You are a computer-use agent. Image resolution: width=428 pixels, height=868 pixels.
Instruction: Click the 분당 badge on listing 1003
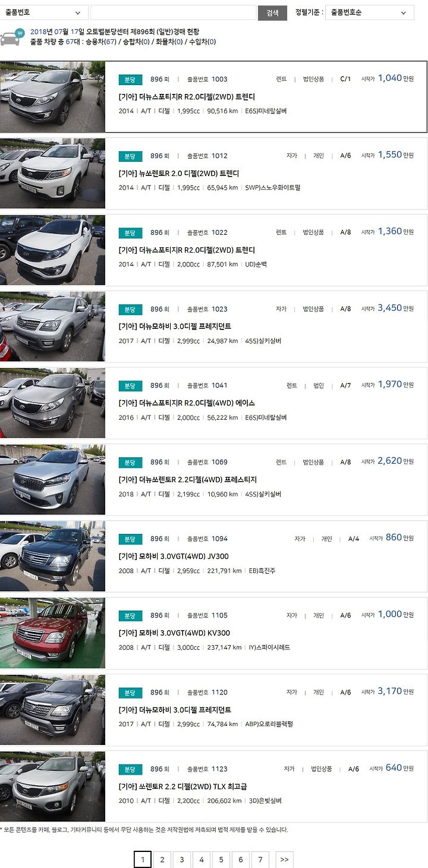(x=130, y=79)
